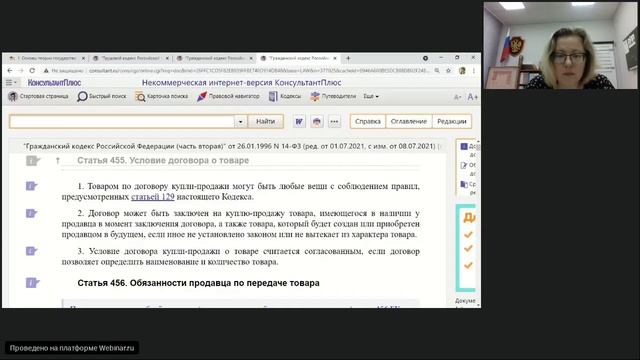This screenshot has height=360, width=640.
Task: Open the Справка tab
Action: (x=368, y=121)
